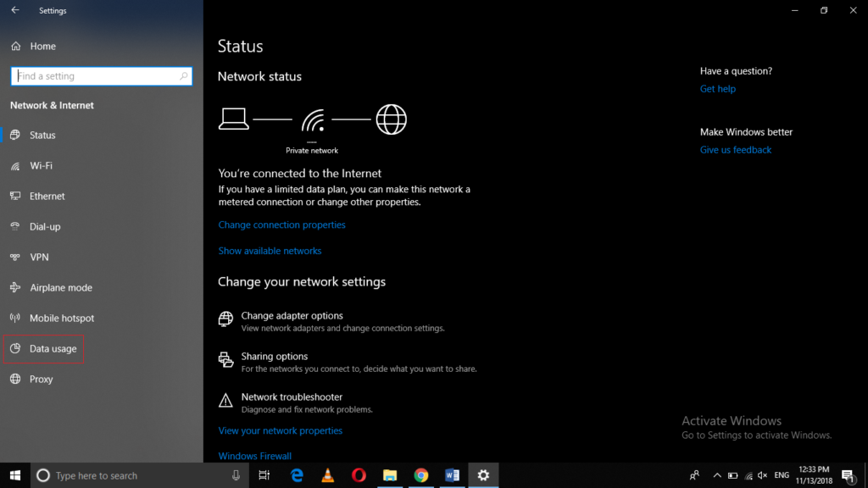Click Give us feedback link
Image resolution: width=868 pixels, height=488 pixels.
tap(735, 150)
